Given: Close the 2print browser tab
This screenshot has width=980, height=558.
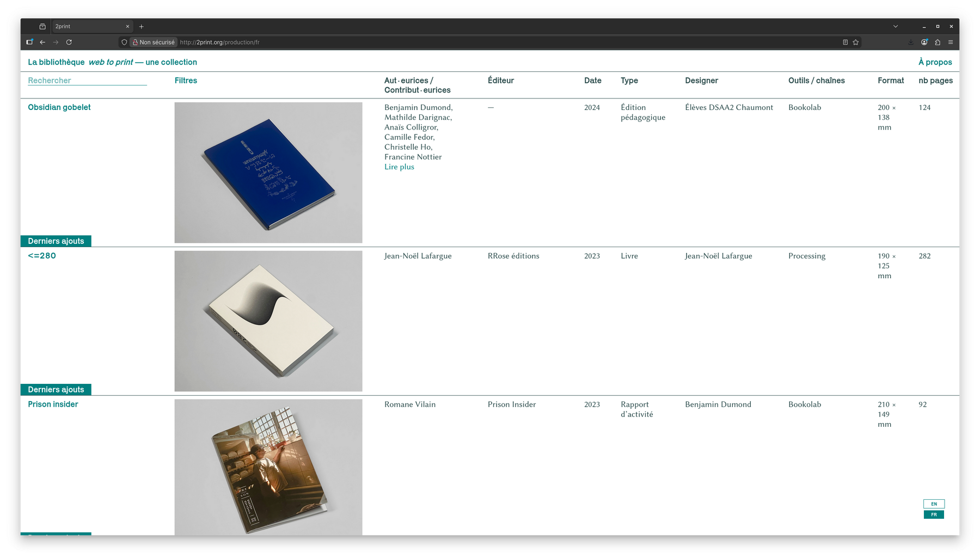Looking at the screenshot, I should (127, 26).
